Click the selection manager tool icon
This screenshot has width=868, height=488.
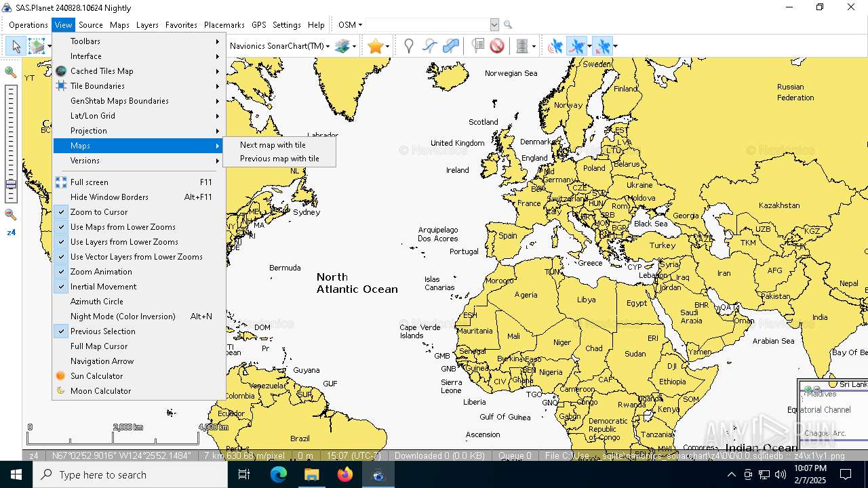point(37,46)
